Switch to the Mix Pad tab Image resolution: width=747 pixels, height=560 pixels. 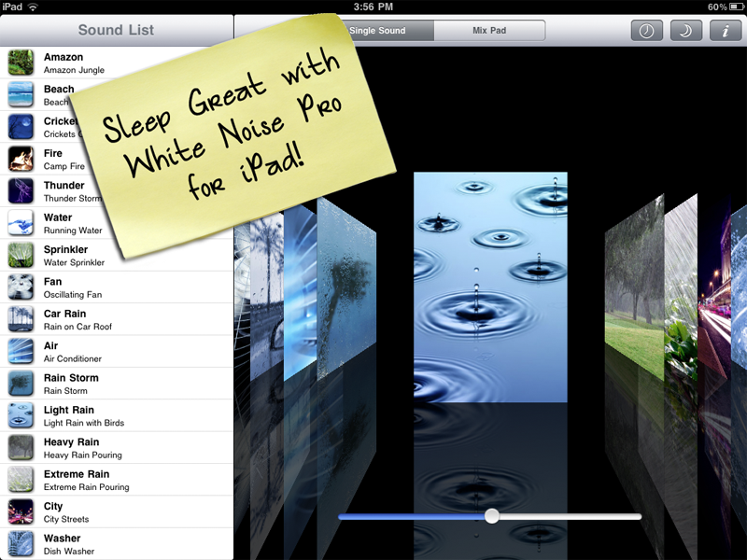(x=489, y=31)
